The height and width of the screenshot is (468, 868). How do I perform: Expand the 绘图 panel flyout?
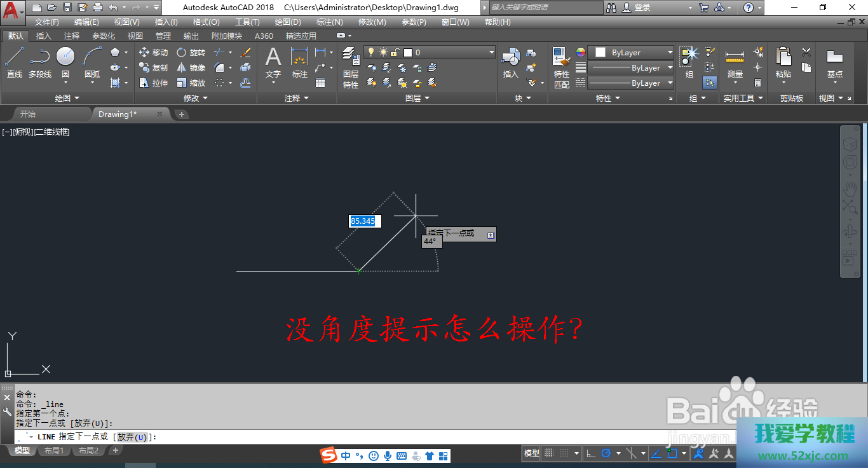[x=67, y=99]
